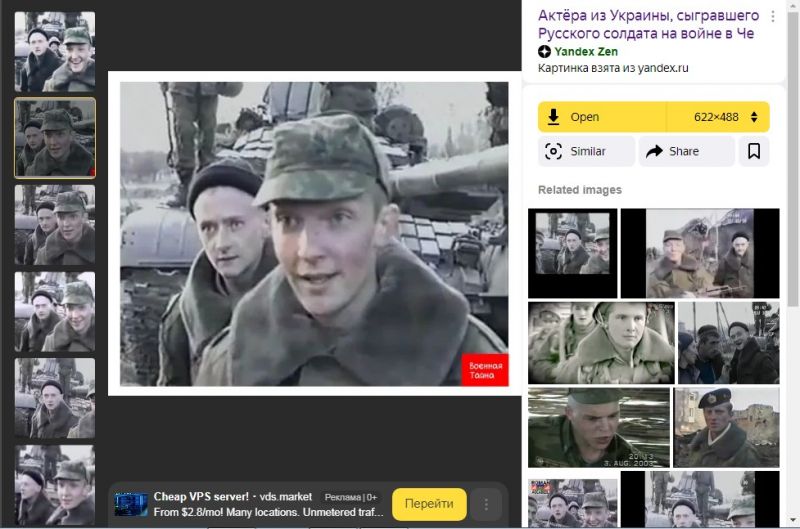Viewport: 800px width, 529px height.
Task: Open the article title link about the actor
Action: coord(648,24)
